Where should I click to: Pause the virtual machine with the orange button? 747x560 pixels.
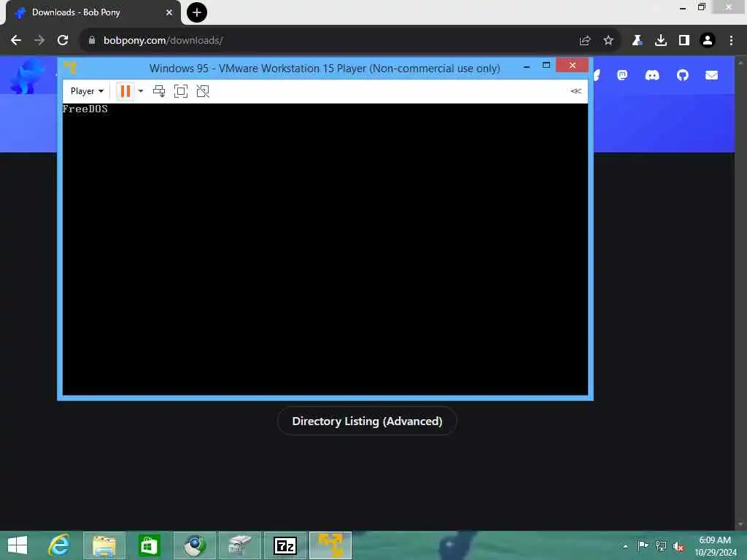coord(125,91)
